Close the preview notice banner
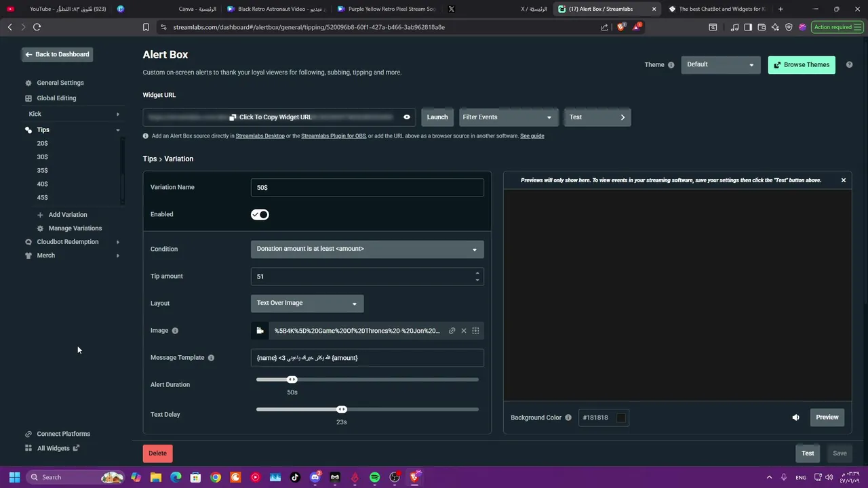Image resolution: width=868 pixels, height=488 pixels. click(844, 180)
